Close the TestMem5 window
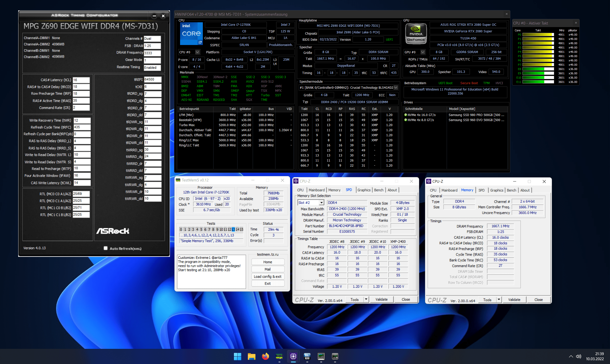The width and height of the screenshot is (610, 364). [x=282, y=180]
